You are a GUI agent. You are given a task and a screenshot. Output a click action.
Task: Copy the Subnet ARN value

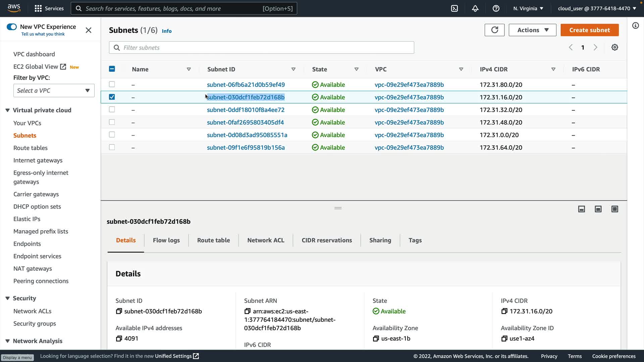pos(247,311)
